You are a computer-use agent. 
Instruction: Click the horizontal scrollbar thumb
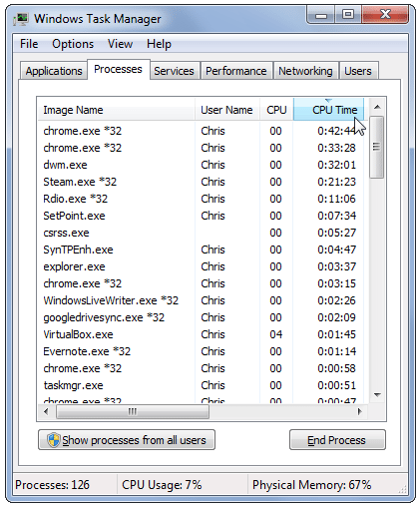(x=133, y=412)
